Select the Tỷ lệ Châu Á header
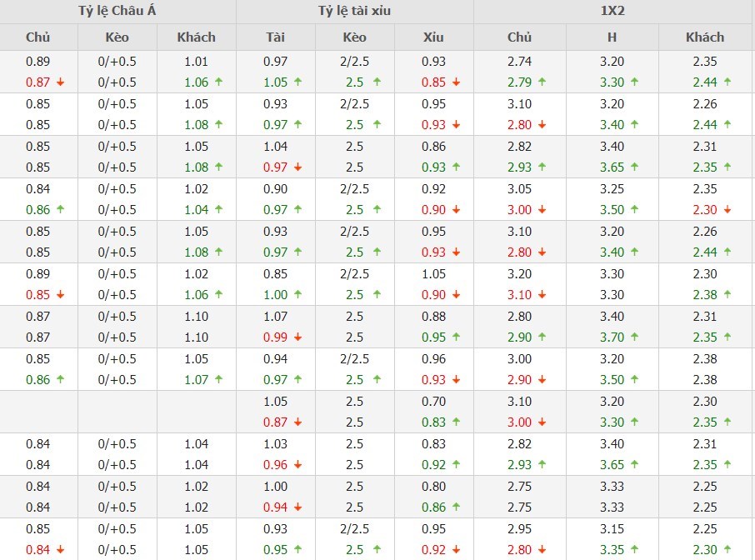Viewport: 755px width, 560px height. coord(117,11)
